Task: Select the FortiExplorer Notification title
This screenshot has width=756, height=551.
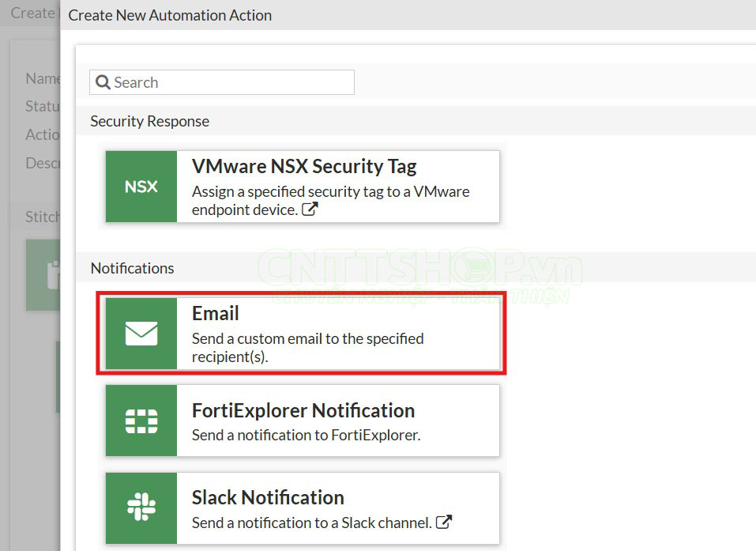Action: pyautogui.click(x=303, y=410)
